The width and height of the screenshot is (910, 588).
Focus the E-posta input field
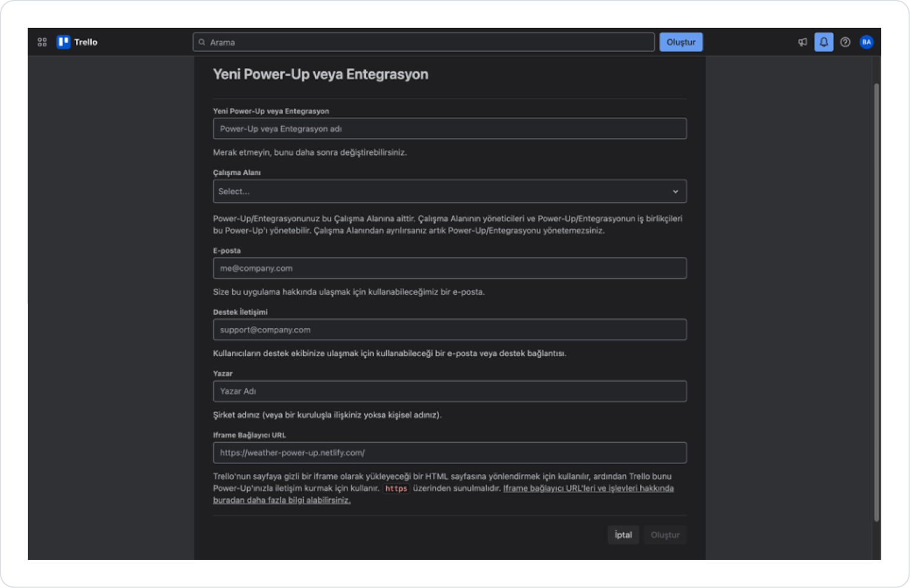[x=450, y=269]
